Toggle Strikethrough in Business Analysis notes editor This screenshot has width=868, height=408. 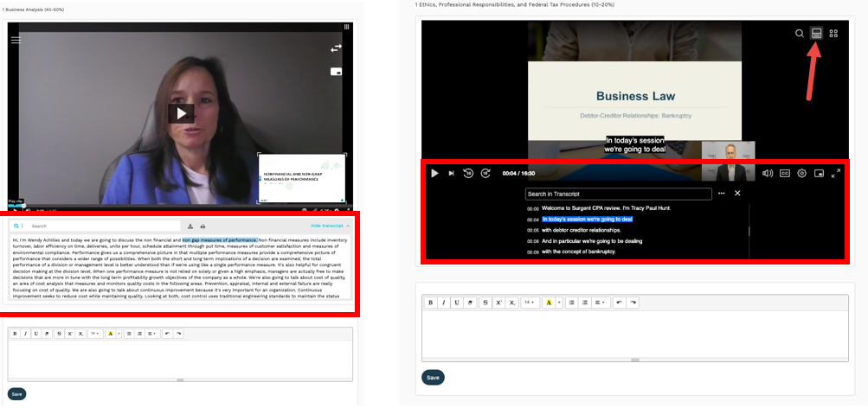(x=59, y=334)
